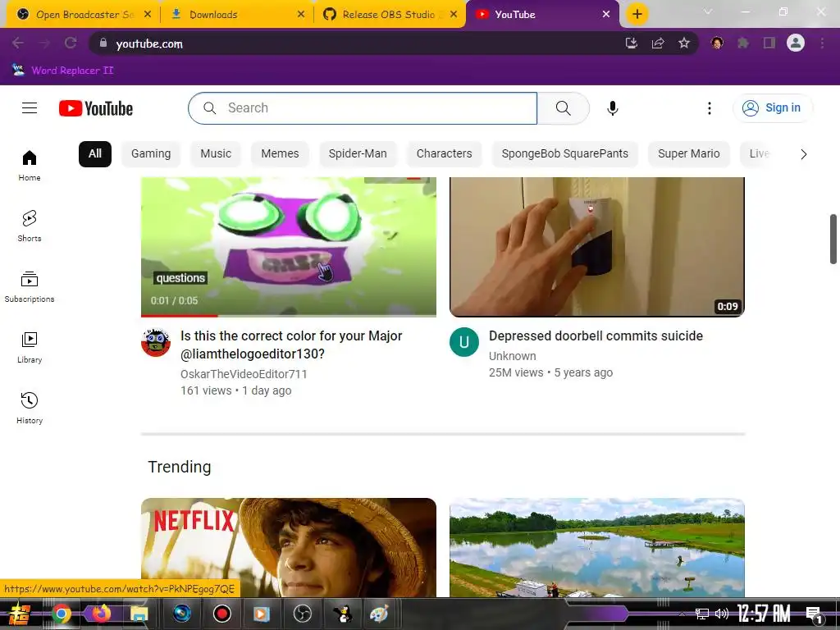
Task: Open the penguin app on taskbar
Action: click(x=342, y=614)
